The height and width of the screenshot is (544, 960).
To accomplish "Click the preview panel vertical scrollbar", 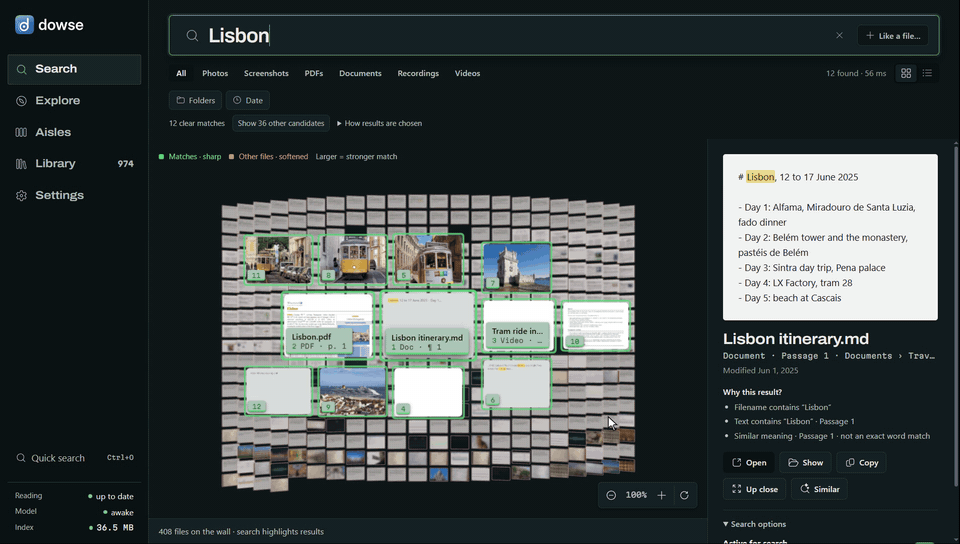I will click(956, 315).
